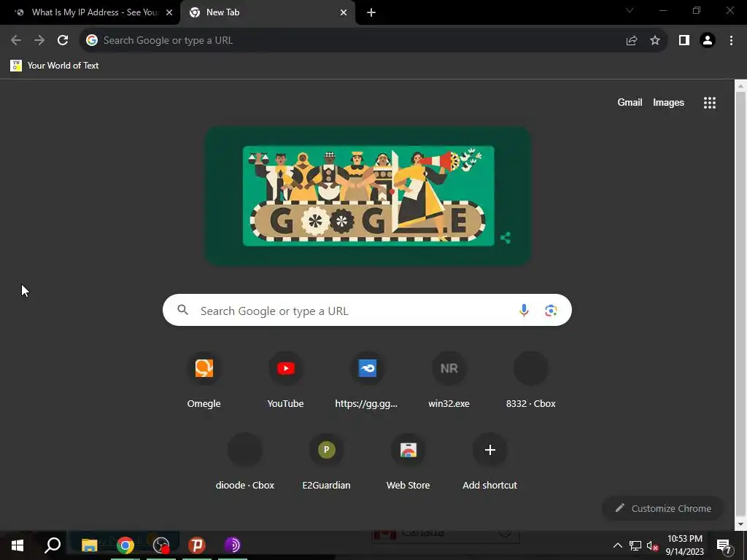This screenshot has height=560, width=747.
Task: Bookmark this tab with the star icon
Action: pos(655,41)
